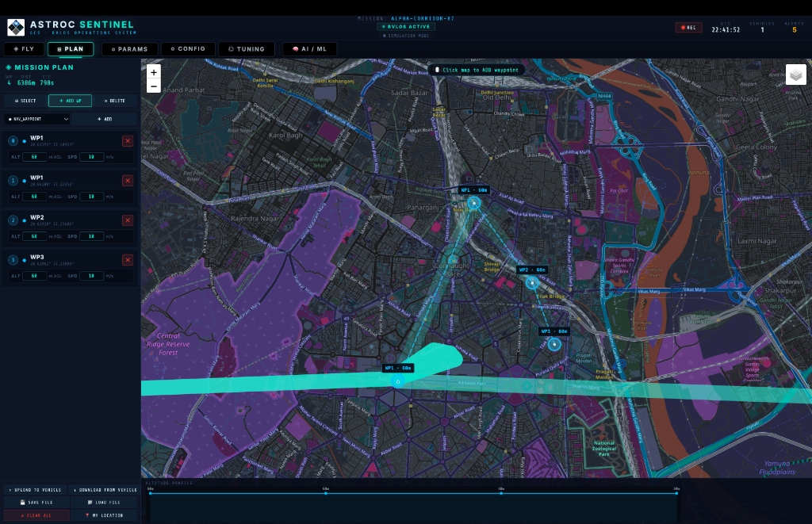
Task: Select a waypoint marker on the altitude profile
Action: point(326,491)
